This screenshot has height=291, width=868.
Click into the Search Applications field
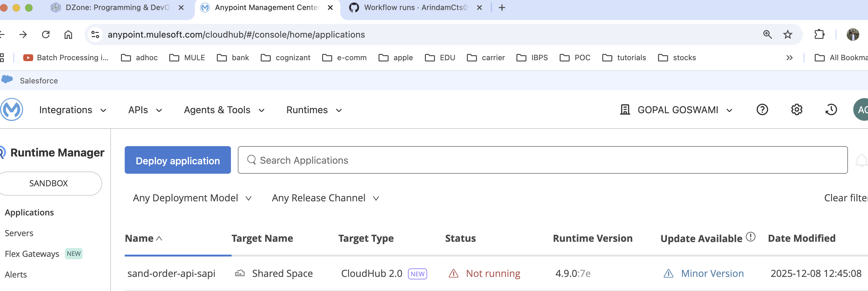tap(542, 160)
